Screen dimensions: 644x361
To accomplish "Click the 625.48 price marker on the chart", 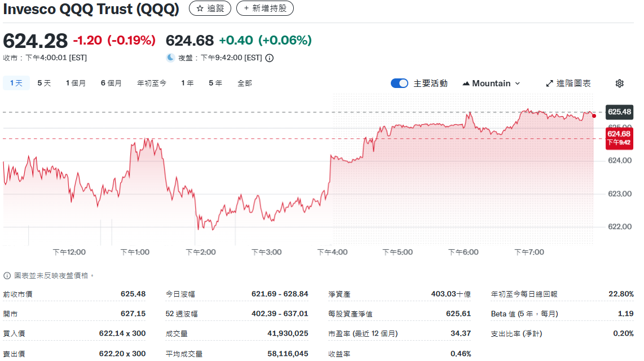I will pyautogui.click(x=619, y=112).
